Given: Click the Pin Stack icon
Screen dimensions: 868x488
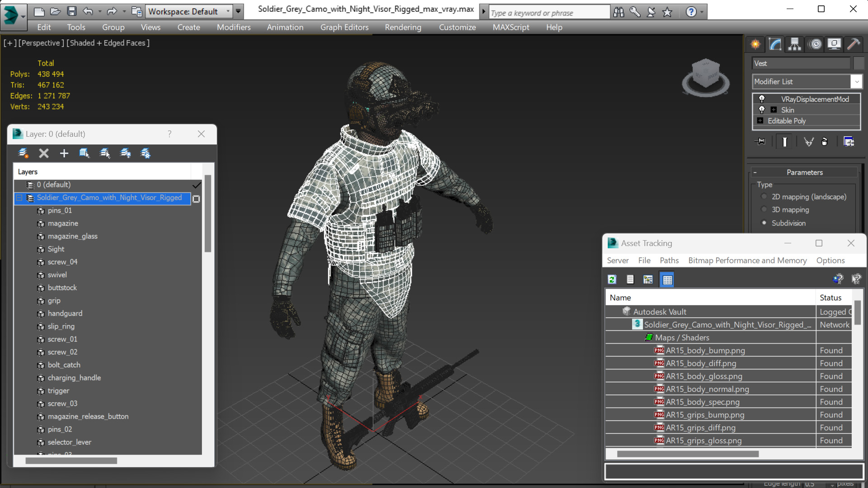Looking at the screenshot, I should pos(760,142).
